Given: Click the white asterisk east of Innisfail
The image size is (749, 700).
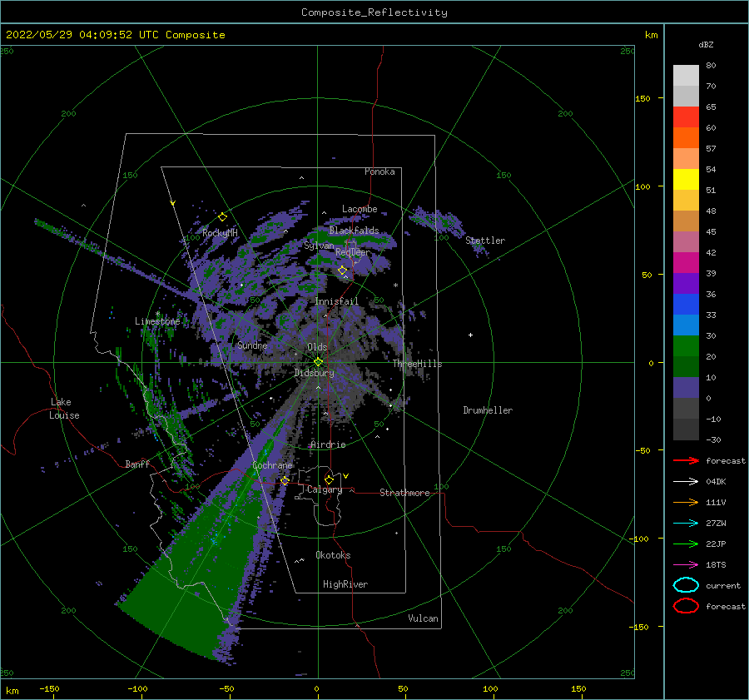Looking at the screenshot, I should click(x=395, y=285).
